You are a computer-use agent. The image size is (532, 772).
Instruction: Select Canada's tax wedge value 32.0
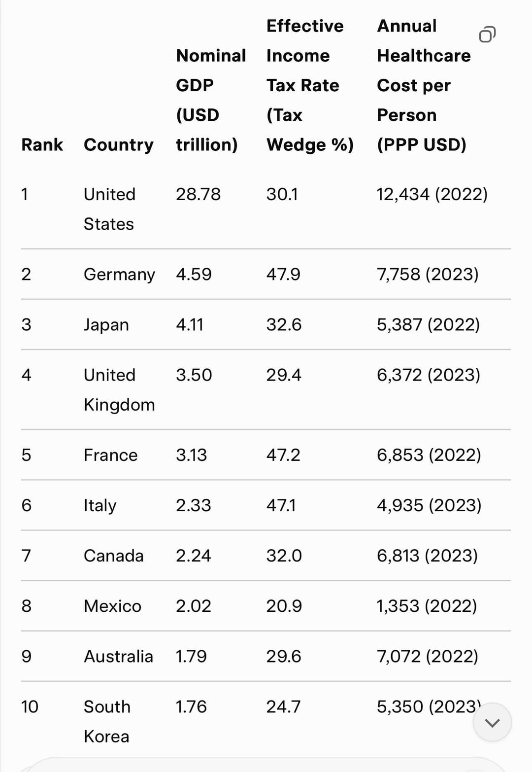pyautogui.click(x=284, y=556)
